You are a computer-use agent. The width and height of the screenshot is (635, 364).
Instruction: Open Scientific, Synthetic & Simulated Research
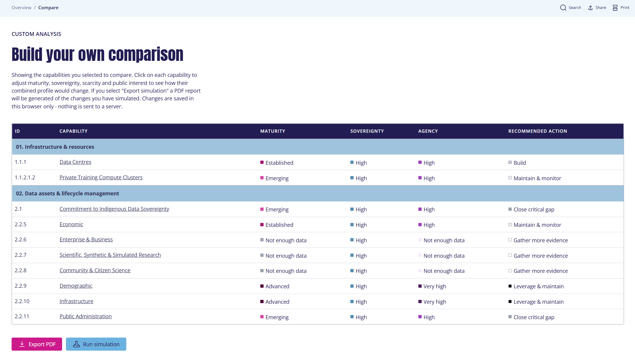pos(110,255)
